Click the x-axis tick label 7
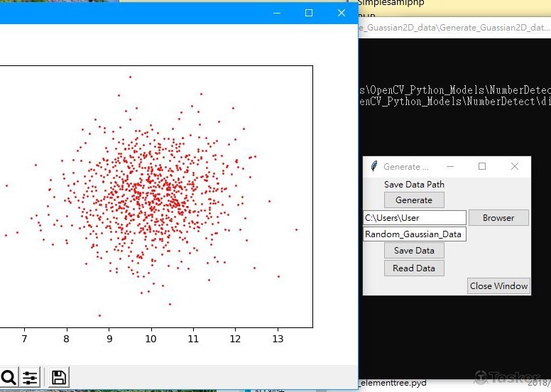The width and height of the screenshot is (551, 392). coord(24,339)
